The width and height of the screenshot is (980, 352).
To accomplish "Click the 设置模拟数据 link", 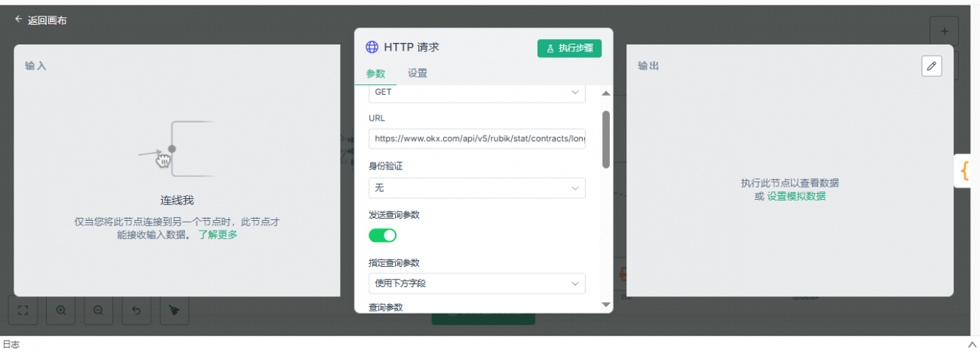I will 796,196.
